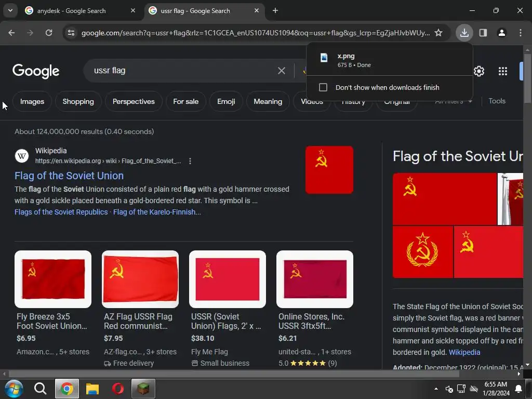Click the Wikipedia result flag thumbnail
The height and width of the screenshot is (399, 532).
pos(329,170)
